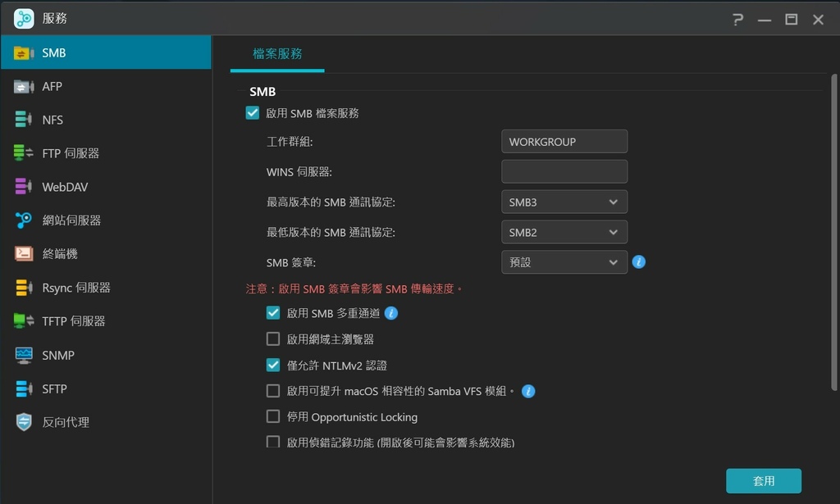The image size is (840, 504).
Task: Click the red SMB 簽章 warning note
Action: [x=354, y=289]
